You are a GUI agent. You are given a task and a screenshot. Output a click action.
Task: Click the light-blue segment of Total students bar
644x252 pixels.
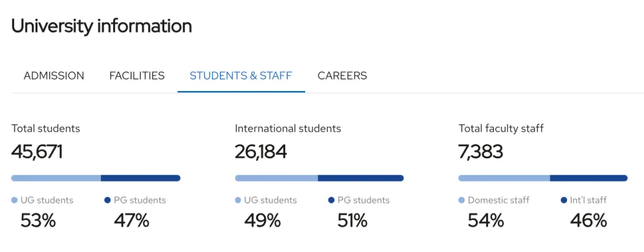pyautogui.click(x=56, y=178)
